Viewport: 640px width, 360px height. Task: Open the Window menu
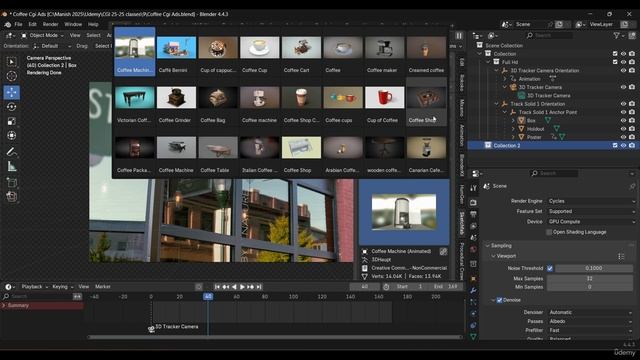pos(73,24)
